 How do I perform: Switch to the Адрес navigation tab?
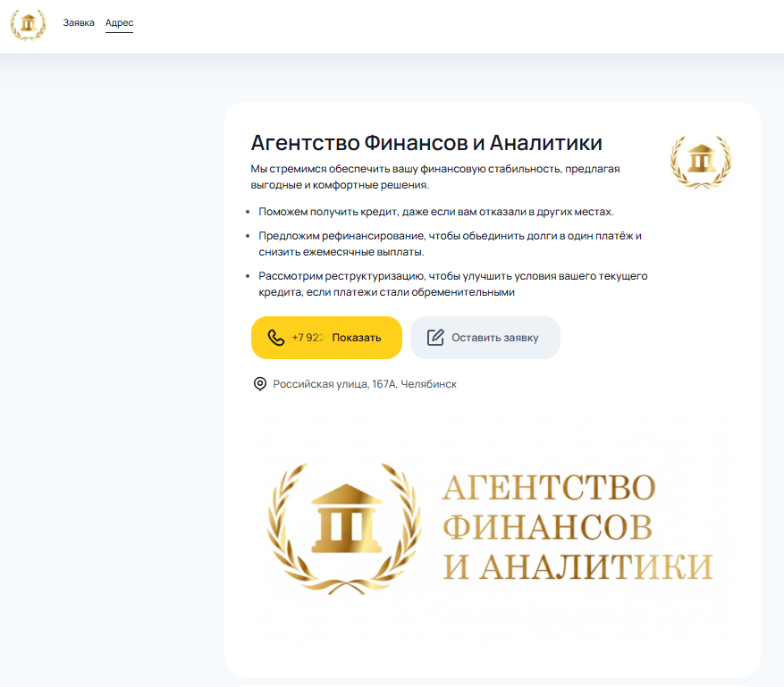tap(119, 22)
